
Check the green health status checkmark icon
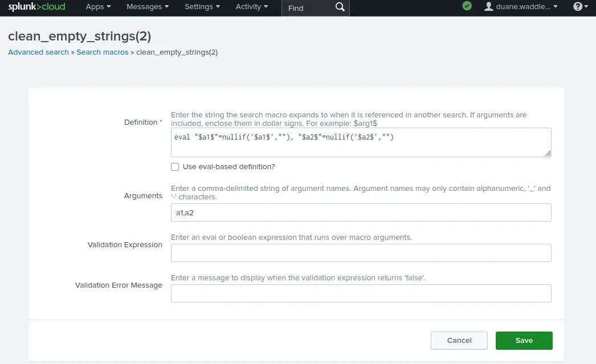467,7
